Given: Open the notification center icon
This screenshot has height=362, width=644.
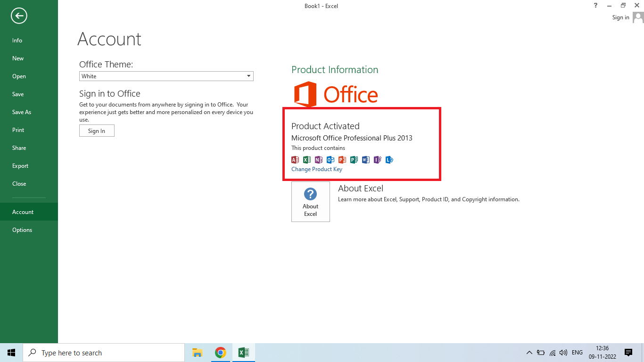Looking at the screenshot, I should 628,353.
